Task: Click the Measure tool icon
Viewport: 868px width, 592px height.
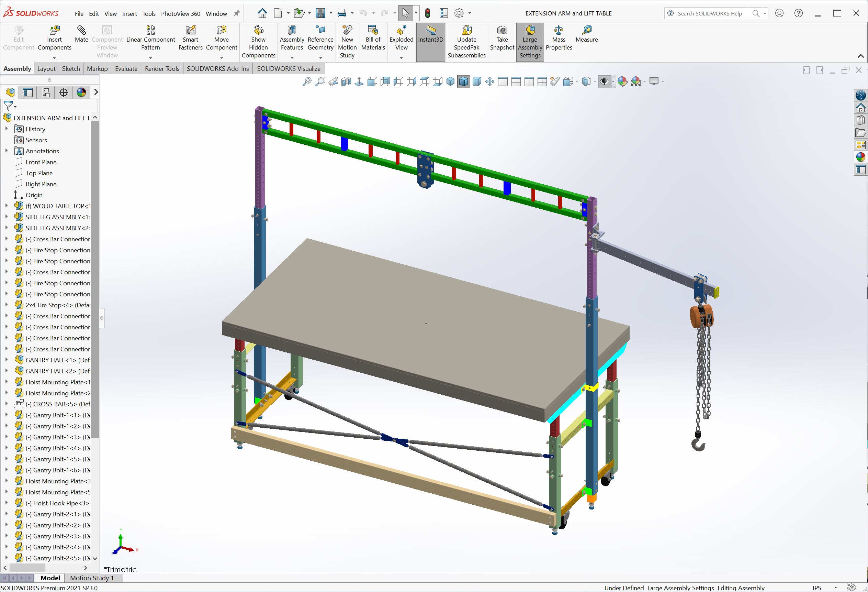Action: click(x=586, y=30)
